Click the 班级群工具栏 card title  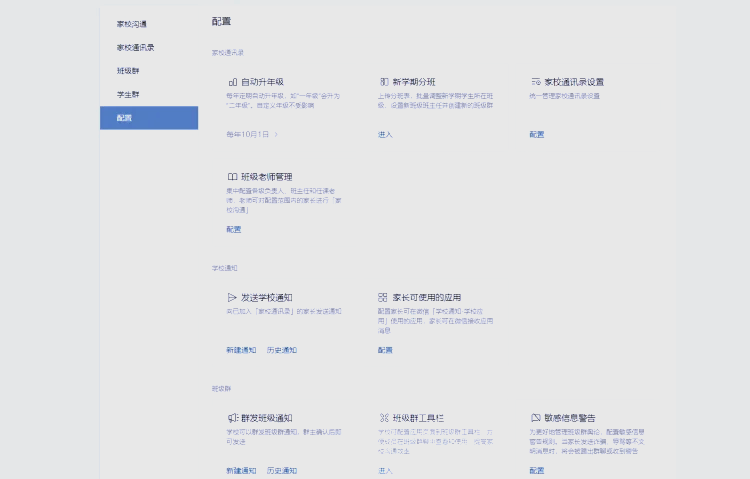click(418, 418)
